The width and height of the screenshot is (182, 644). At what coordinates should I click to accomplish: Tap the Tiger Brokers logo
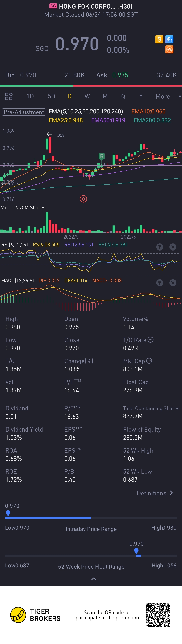pyautogui.click(x=35, y=615)
